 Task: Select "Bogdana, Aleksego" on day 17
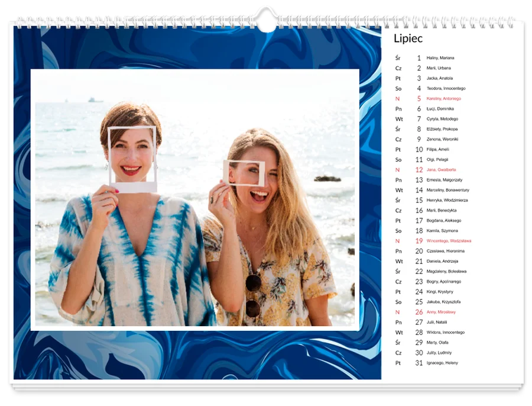pos(443,221)
